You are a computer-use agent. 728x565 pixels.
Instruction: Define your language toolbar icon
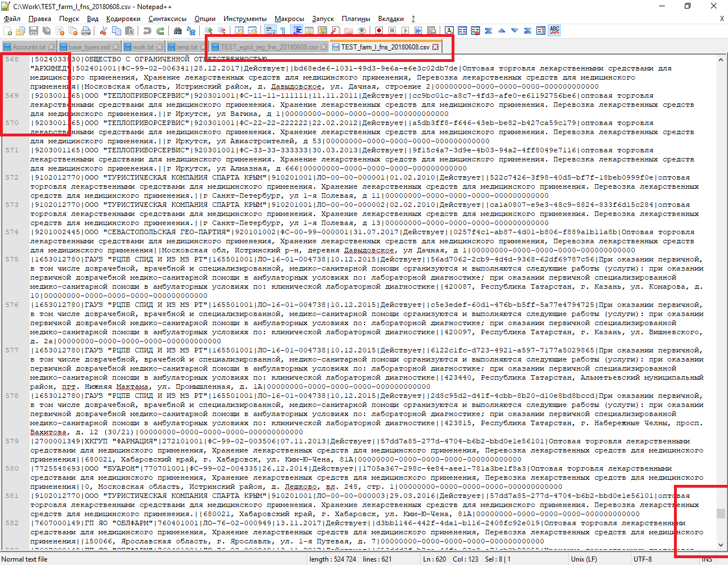click(x=309, y=31)
